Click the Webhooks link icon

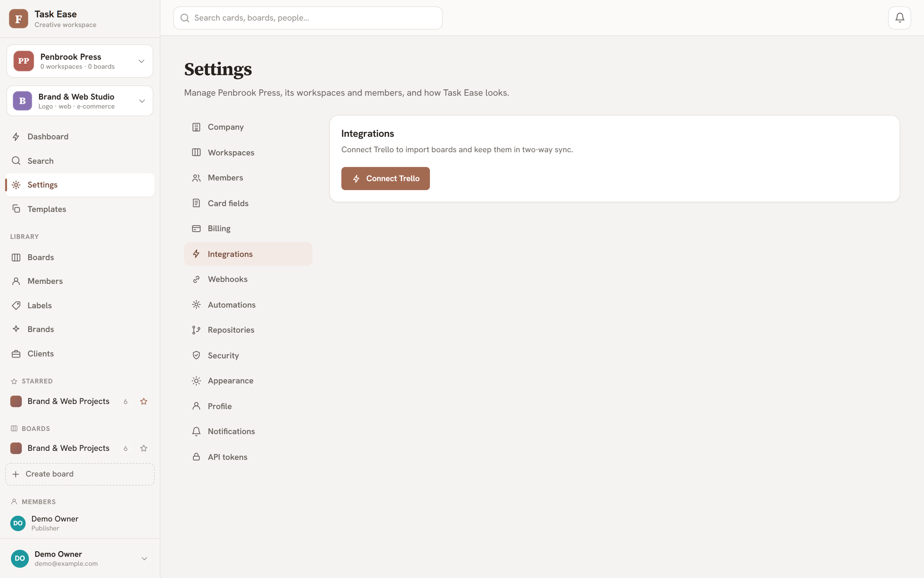[x=196, y=279]
